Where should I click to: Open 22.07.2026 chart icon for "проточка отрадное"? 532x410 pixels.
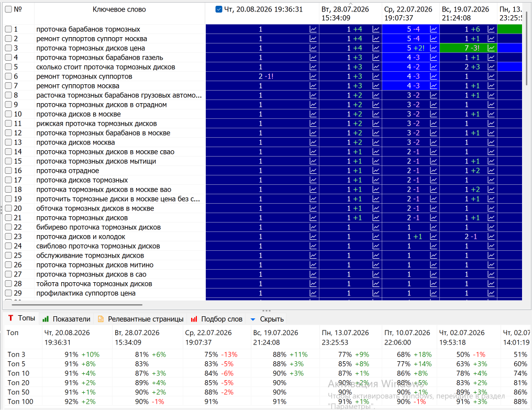point(433,171)
